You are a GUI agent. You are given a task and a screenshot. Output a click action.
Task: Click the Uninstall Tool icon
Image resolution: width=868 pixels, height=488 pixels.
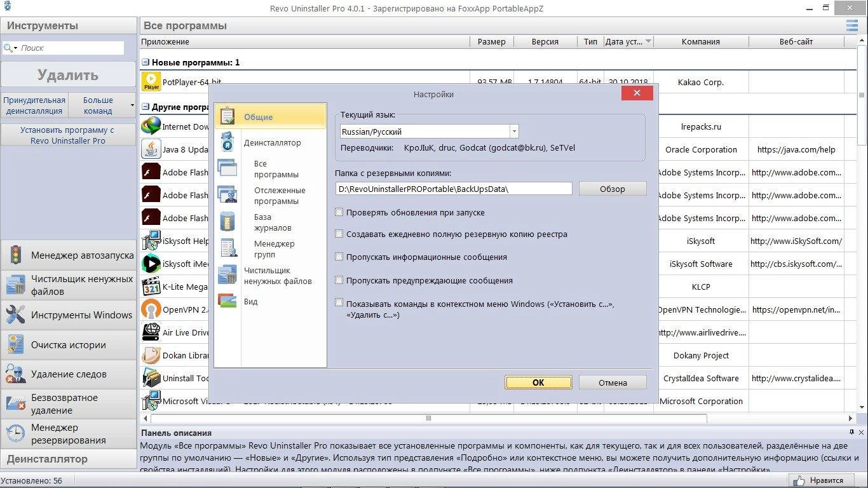151,378
